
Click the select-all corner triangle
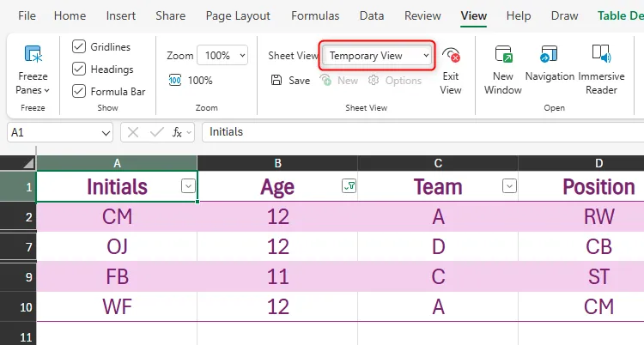[28, 164]
